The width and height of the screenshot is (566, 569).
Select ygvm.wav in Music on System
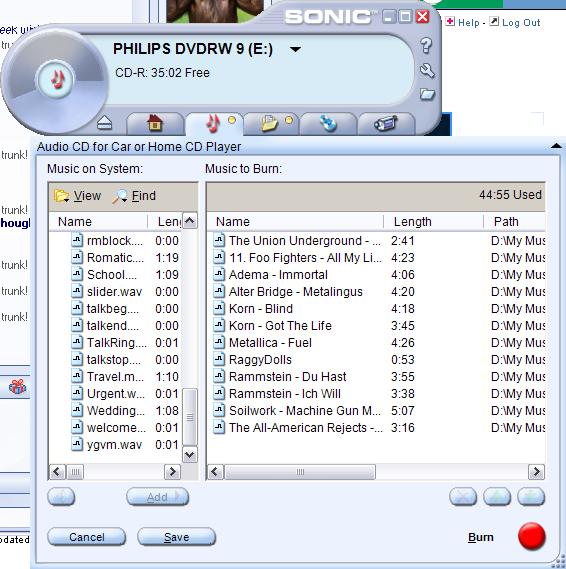(x=115, y=445)
